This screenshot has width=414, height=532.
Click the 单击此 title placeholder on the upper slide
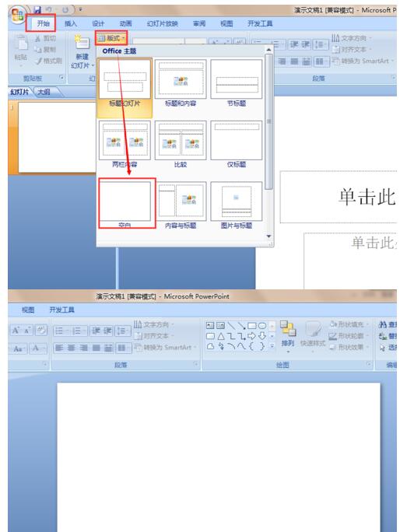[339, 197]
